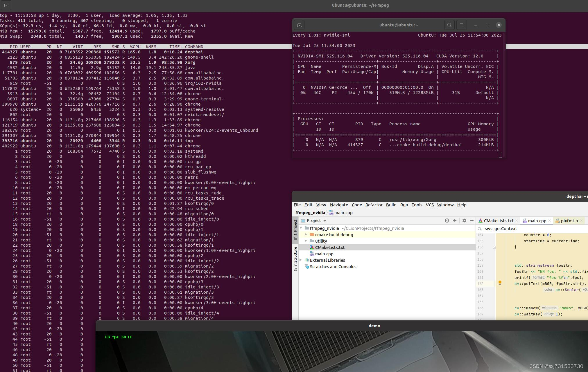Click the Collapse All icon in the Project panel
Viewport: 588px width, 372px height.
tap(455, 221)
